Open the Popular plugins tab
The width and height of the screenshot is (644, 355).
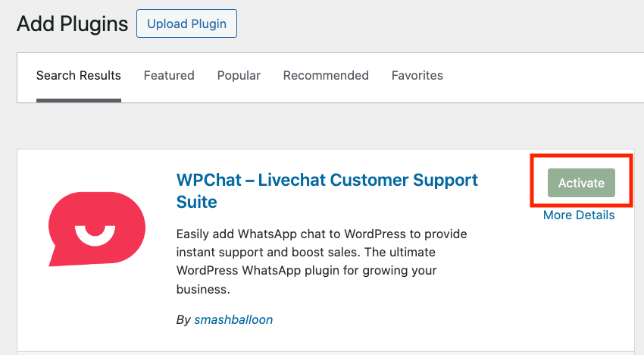(x=239, y=76)
